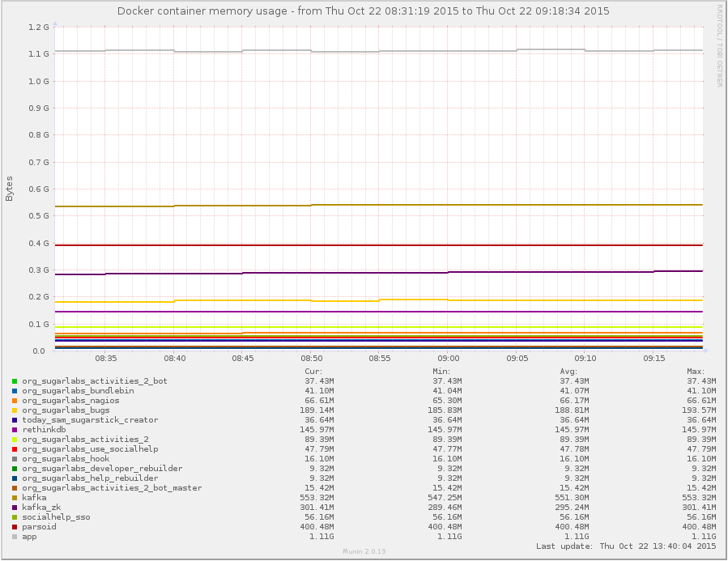The image size is (728, 561).
Task: Click the olive kafka legend swatch
Action: [x=15, y=498]
